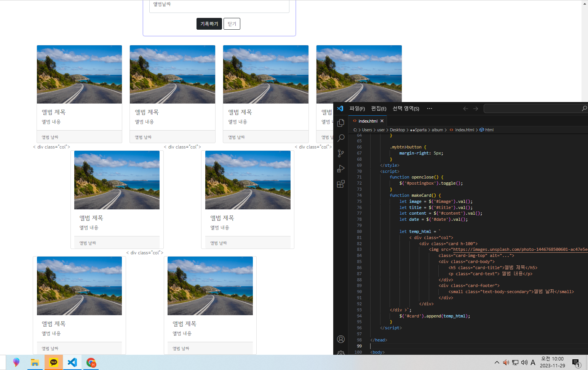Open the colorful pin app on taskbar

click(16, 362)
